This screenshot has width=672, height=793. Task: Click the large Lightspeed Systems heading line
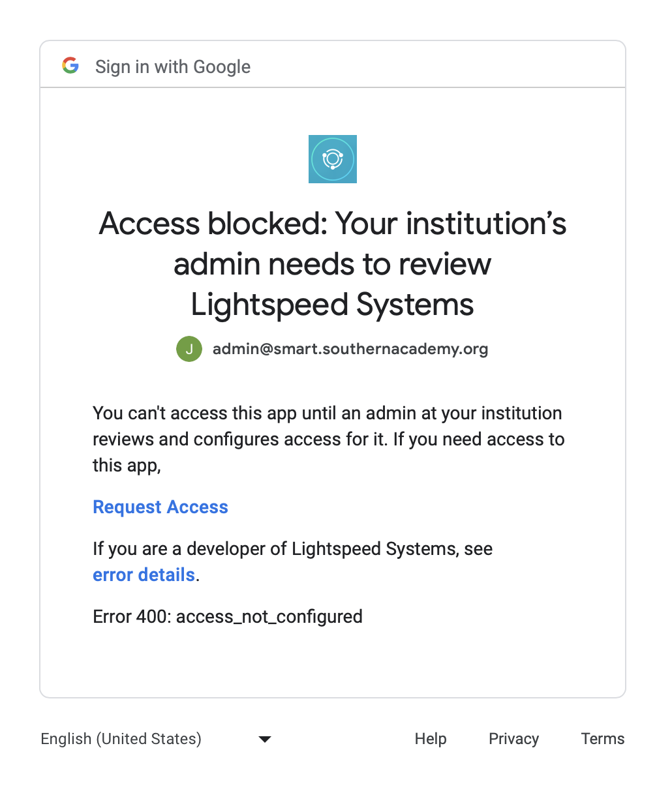[x=333, y=305]
